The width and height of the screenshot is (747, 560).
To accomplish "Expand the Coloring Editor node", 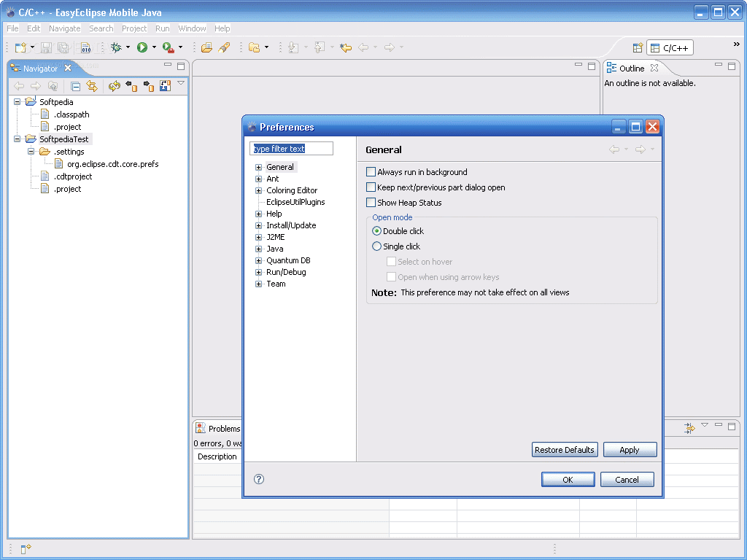I will coord(259,190).
